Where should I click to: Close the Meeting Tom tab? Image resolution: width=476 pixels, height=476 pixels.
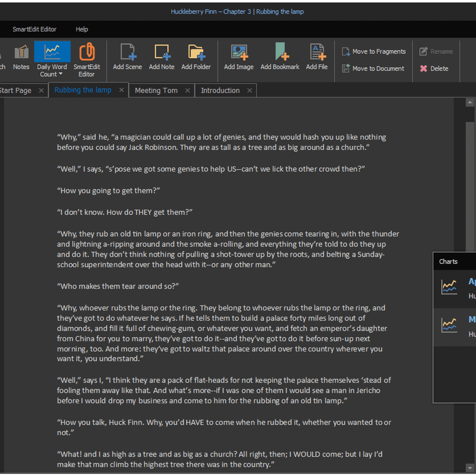(x=187, y=90)
